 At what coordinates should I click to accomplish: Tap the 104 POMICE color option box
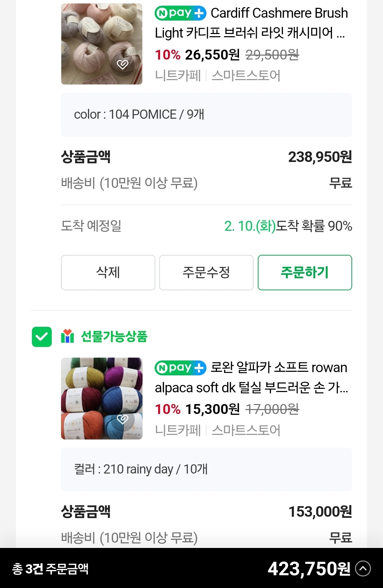206,115
